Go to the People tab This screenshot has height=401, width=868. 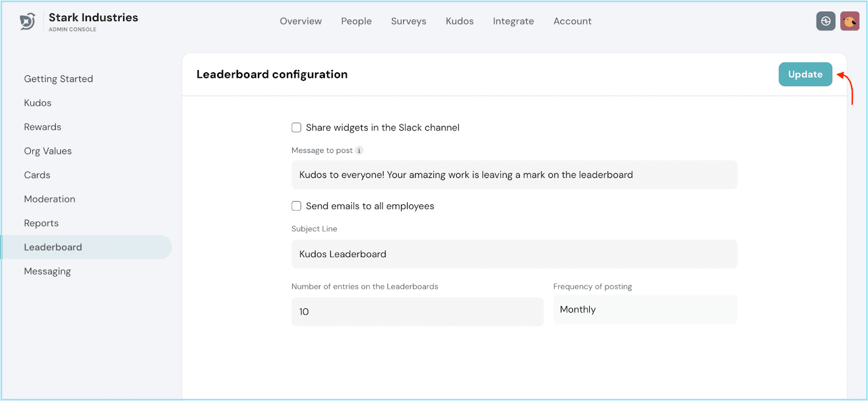[x=356, y=21]
